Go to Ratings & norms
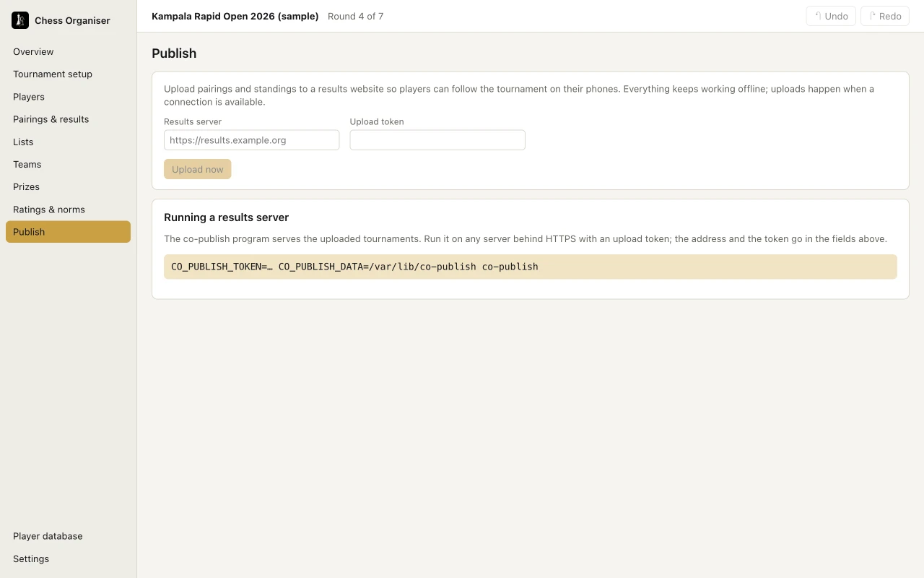 click(x=68, y=210)
